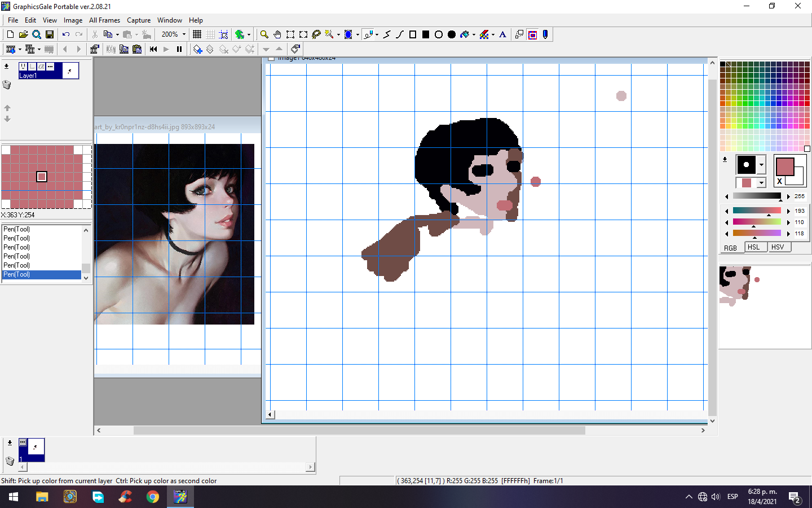Undo the last pen stroke

pyautogui.click(x=66, y=34)
